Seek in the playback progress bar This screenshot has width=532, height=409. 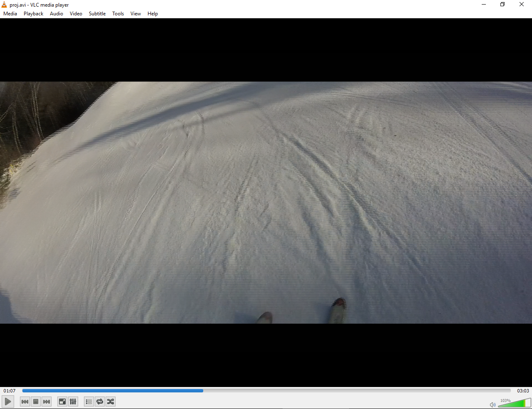[266, 391]
